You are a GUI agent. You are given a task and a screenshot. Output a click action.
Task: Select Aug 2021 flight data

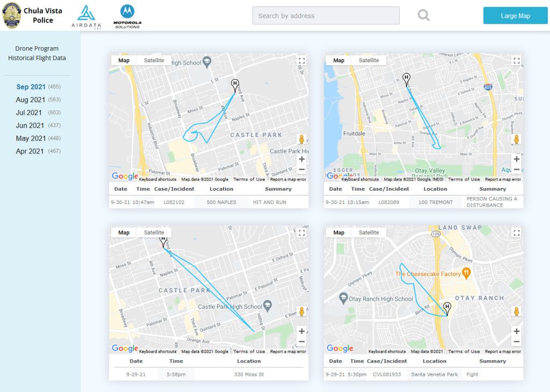point(31,100)
